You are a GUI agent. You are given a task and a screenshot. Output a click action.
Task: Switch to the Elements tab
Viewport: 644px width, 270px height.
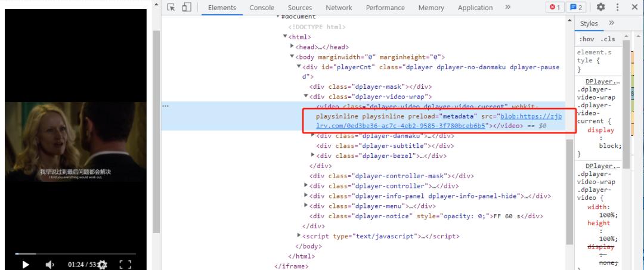tap(222, 8)
